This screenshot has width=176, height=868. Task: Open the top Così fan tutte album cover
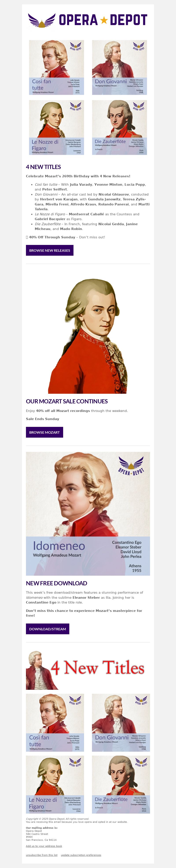coord(56,67)
